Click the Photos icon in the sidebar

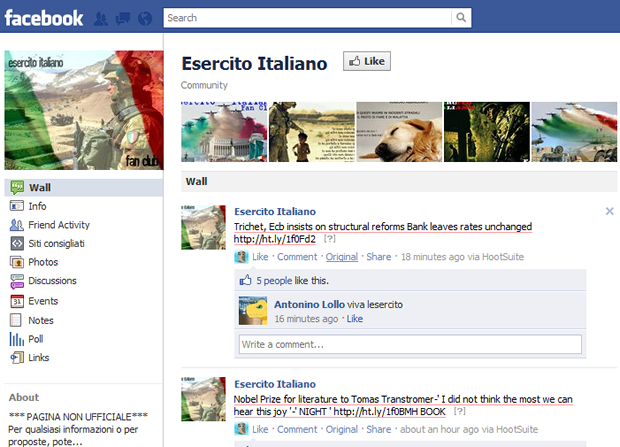(17, 262)
